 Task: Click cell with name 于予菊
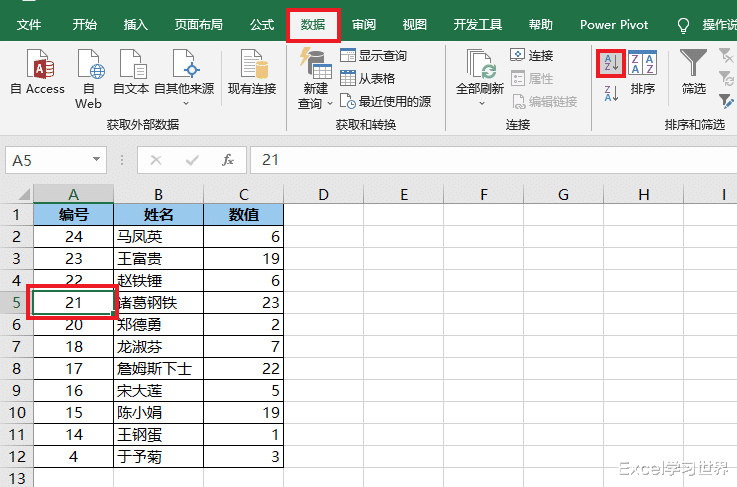[158, 456]
